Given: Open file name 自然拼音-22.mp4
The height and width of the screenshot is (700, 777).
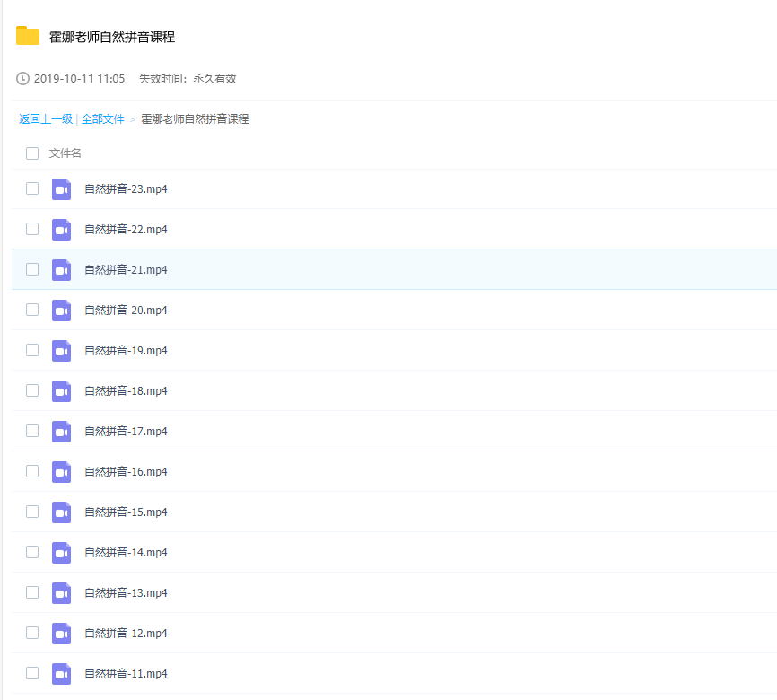Looking at the screenshot, I should 126,230.
